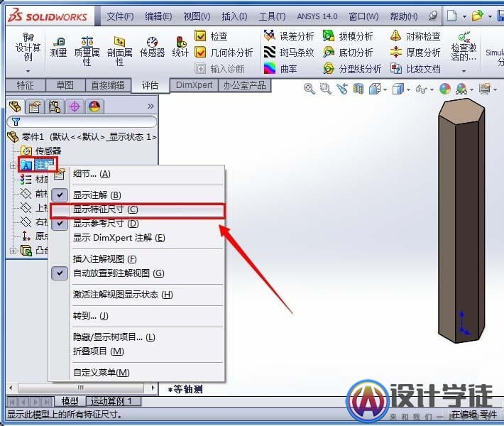This screenshot has height=426, width=504.
Task: Click Check Active Document (检查激活的) icon
Action: [464, 47]
